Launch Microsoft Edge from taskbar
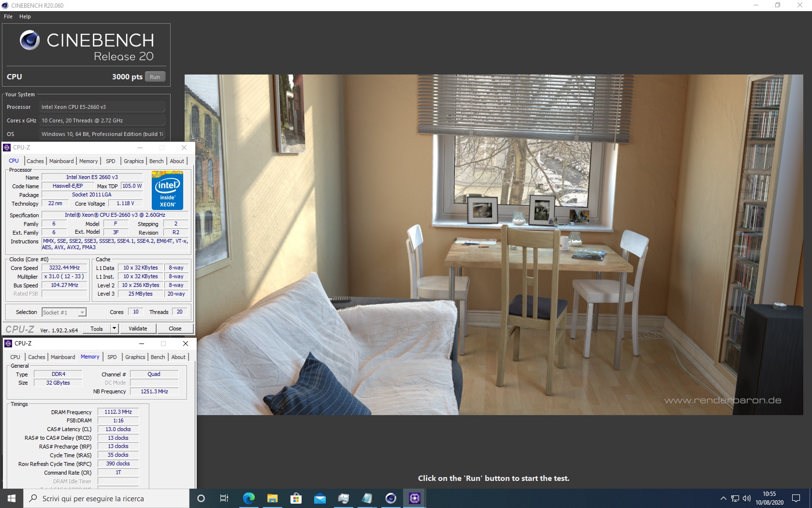The height and width of the screenshot is (508, 812). point(248,498)
